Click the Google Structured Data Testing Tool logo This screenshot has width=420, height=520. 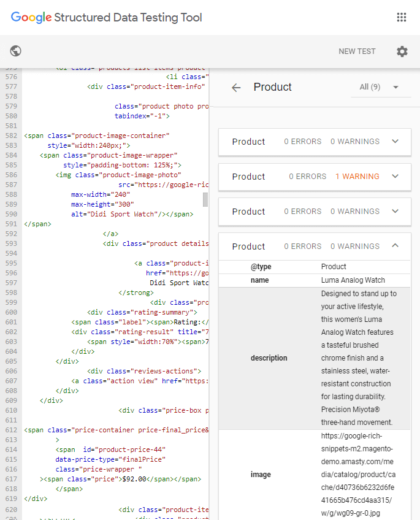click(x=107, y=17)
